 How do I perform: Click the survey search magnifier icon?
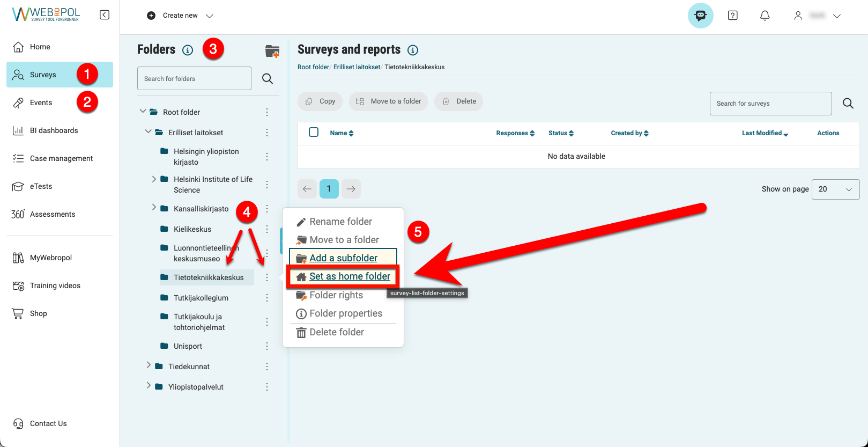[x=848, y=104]
